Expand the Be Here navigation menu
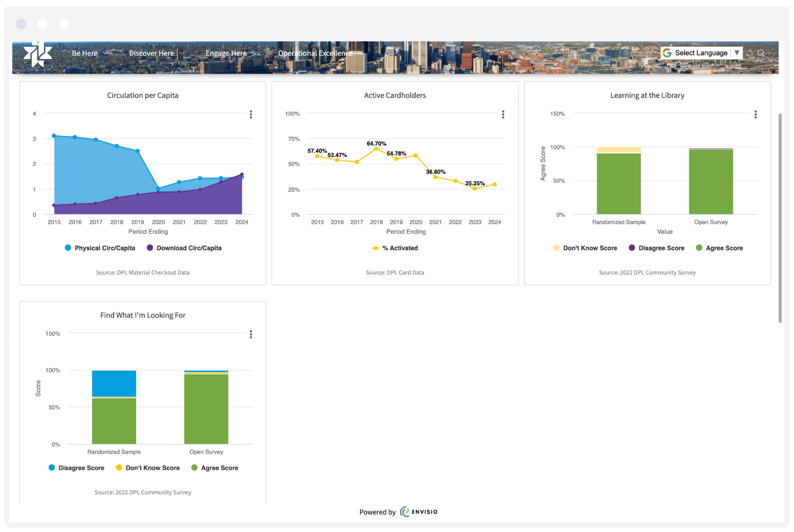 89,53
